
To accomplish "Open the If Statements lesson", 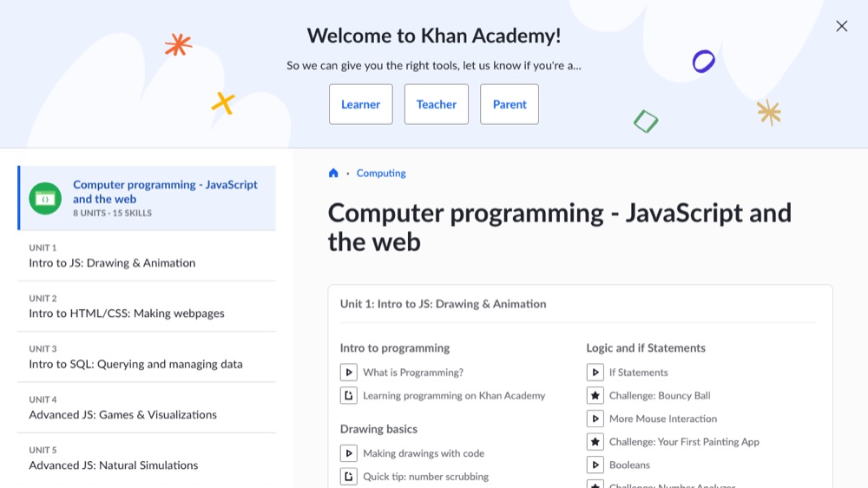I will (638, 373).
